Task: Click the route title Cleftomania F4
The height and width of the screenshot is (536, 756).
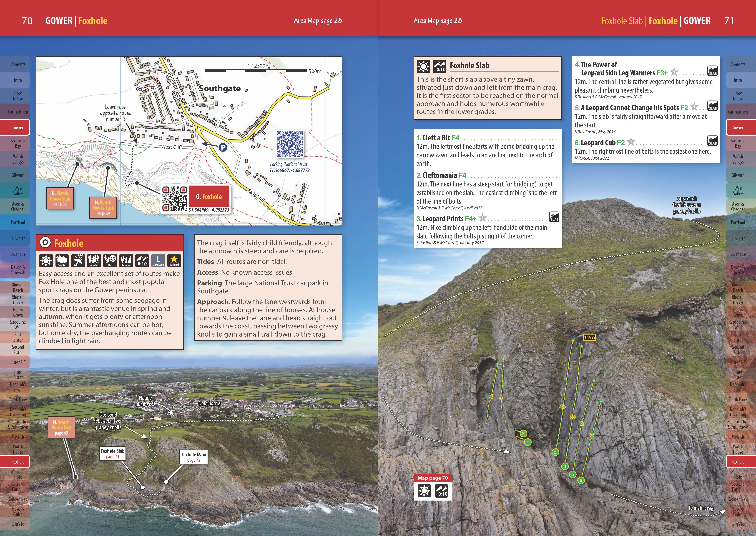Action: click(x=441, y=175)
